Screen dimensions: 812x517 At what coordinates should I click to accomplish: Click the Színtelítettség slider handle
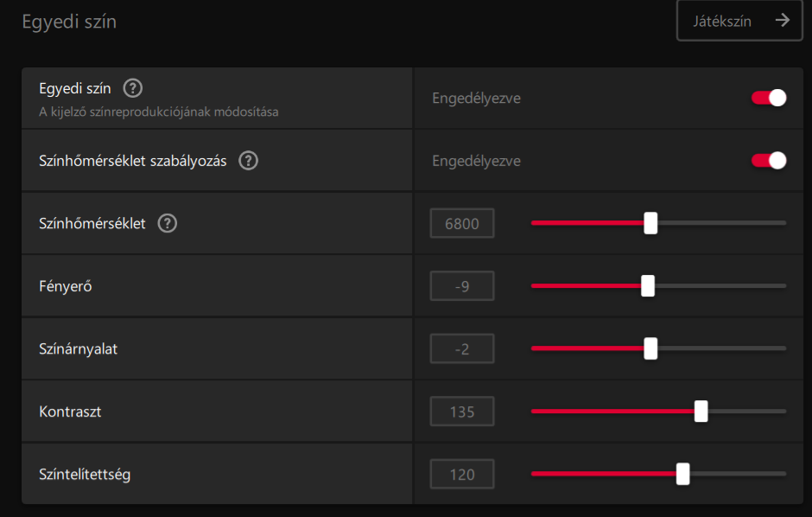(682, 474)
